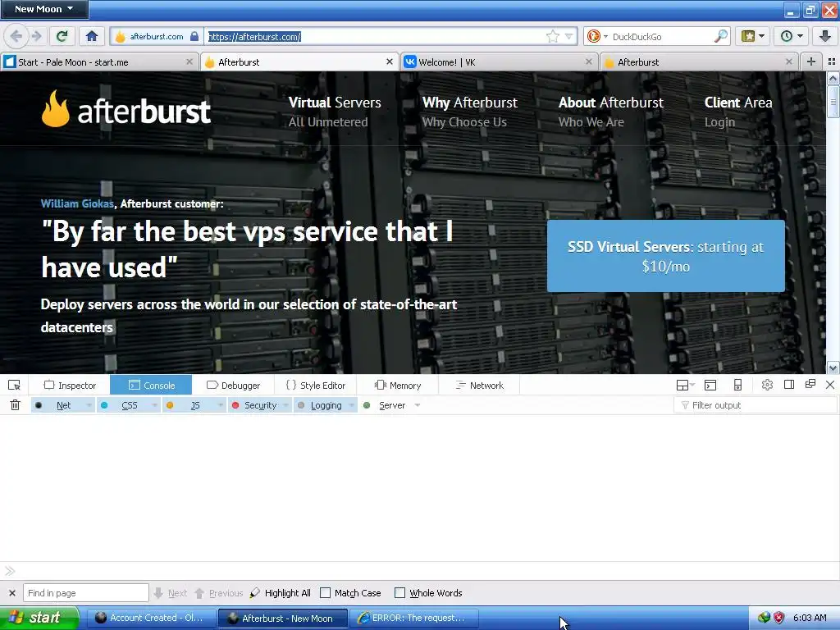Click in the Find in page field
Image resolution: width=840 pixels, height=630 pixels.
(85, 593)
